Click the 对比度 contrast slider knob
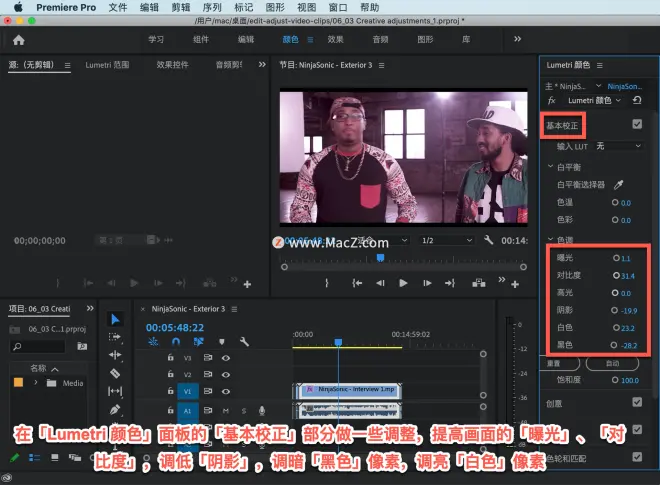This screenshot has height=485, width=660. (616, 275)
